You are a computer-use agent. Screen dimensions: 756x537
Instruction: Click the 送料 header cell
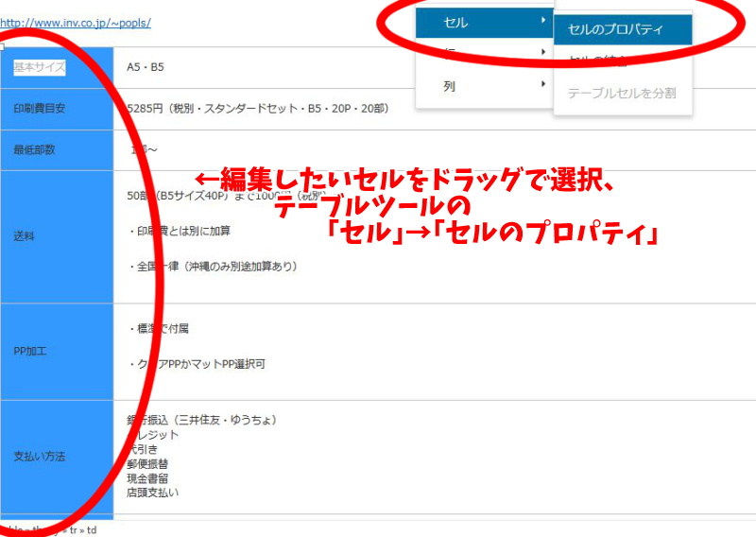click(x=25, y=236)
